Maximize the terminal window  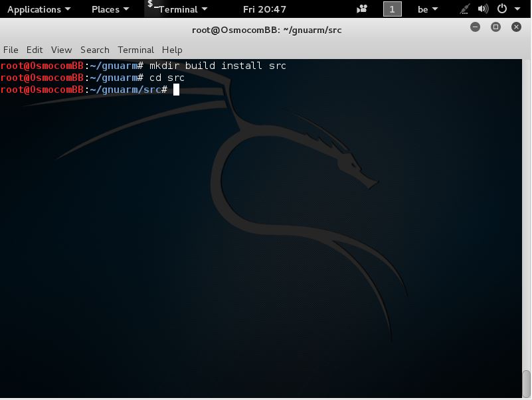(495, 27)
